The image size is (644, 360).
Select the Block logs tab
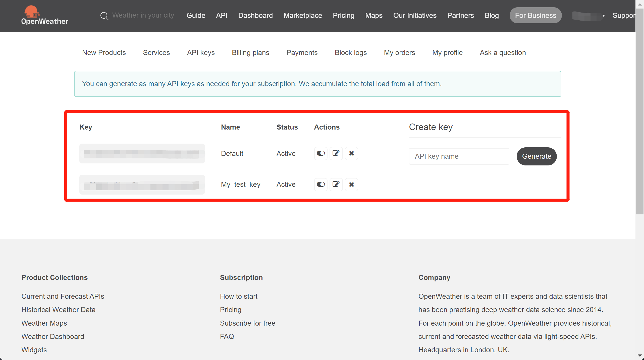click(351, 53)
